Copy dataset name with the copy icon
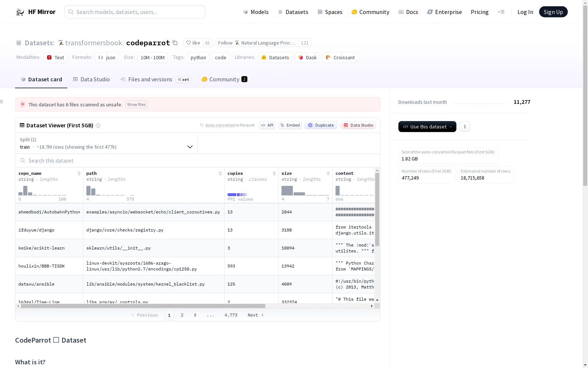588x368 pixels. pyautogui.click(x=175, y=43)
